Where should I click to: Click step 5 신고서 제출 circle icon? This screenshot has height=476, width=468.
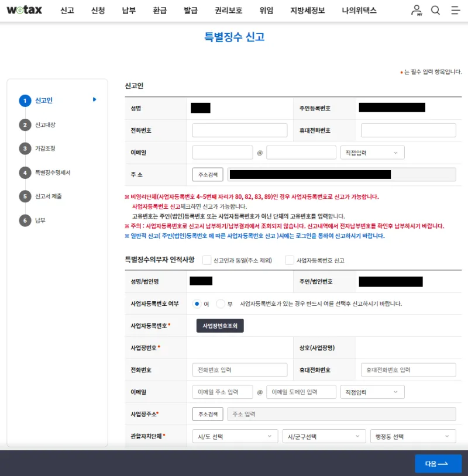25,196
